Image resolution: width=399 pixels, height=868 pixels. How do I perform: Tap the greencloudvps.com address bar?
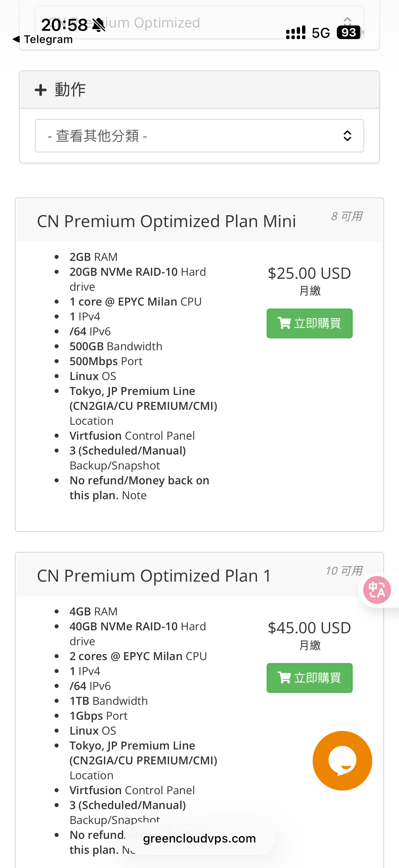199,838
